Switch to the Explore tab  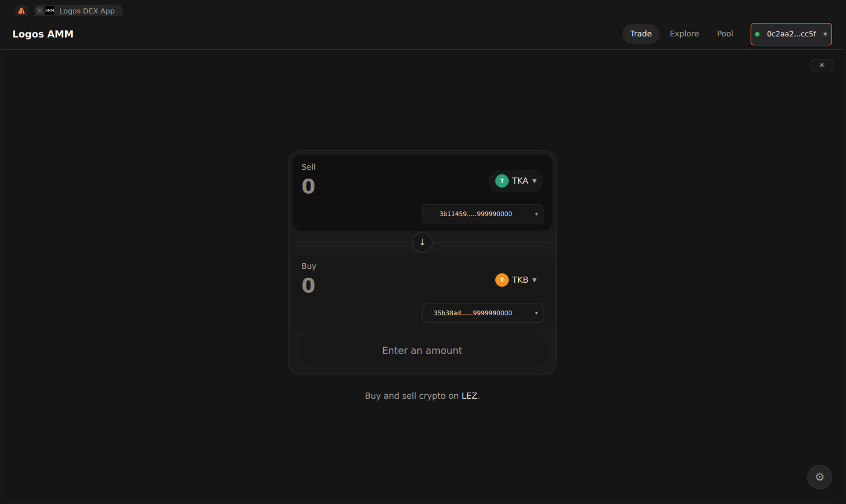(x=684, y=34)
